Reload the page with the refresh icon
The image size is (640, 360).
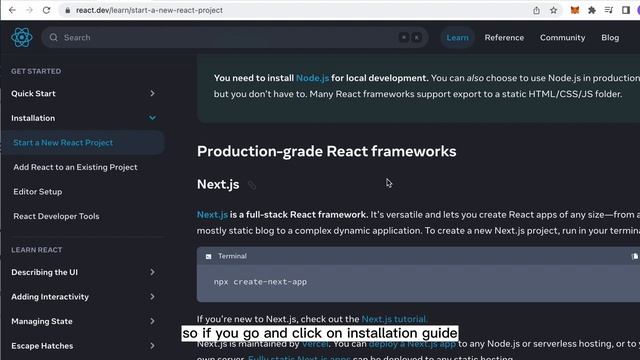pos(47,10)
